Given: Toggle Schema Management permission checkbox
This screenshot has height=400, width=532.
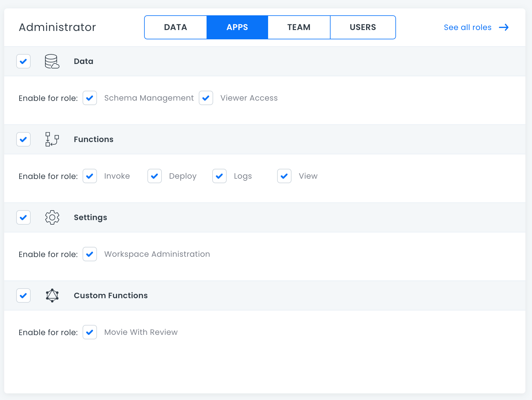Looking at the screenshot, I should tap(90, 98).
